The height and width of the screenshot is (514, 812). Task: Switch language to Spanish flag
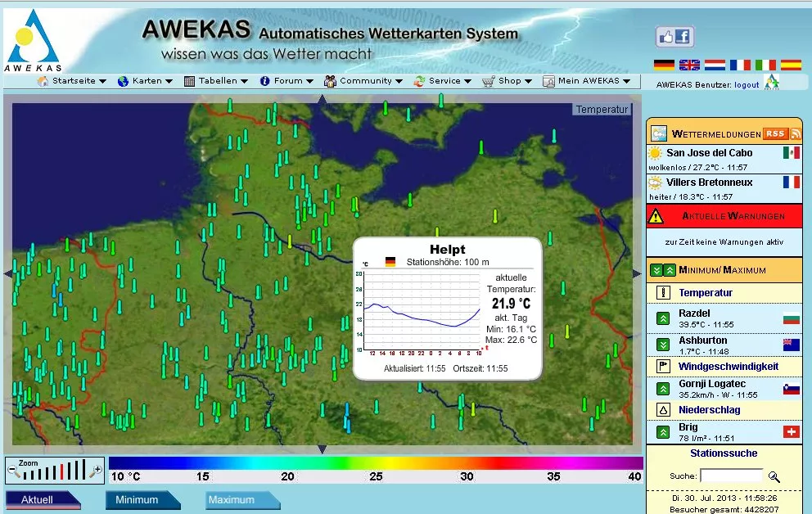click(791, 65)
